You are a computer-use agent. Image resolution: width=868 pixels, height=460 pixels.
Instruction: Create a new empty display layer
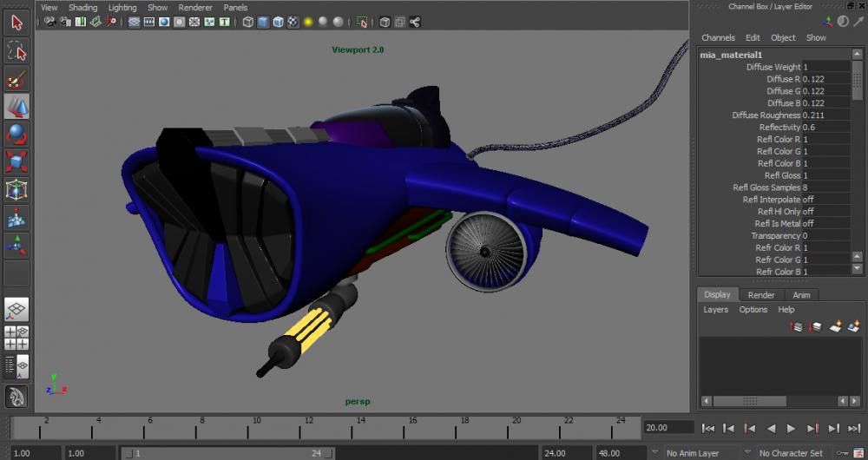tap(835, 326)
